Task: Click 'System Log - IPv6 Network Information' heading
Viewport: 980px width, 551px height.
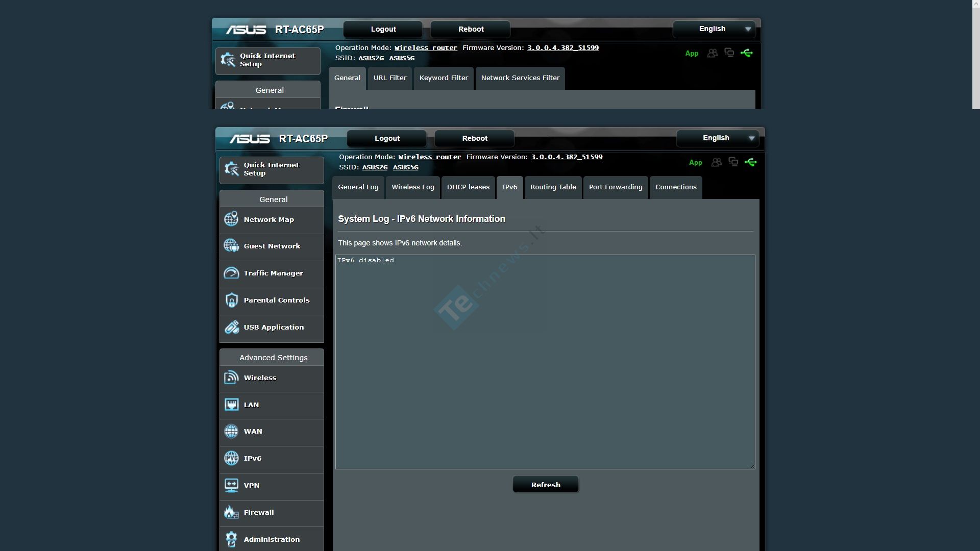Action: pyautogui.click(x=422, y=219)
